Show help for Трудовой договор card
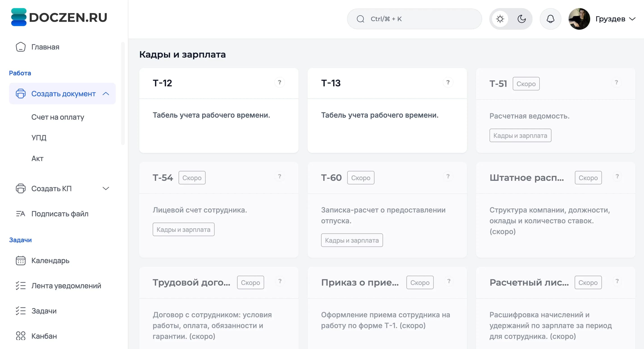Image resolution: width=644 pixels, height=349 pixels. tap(280, 281)
